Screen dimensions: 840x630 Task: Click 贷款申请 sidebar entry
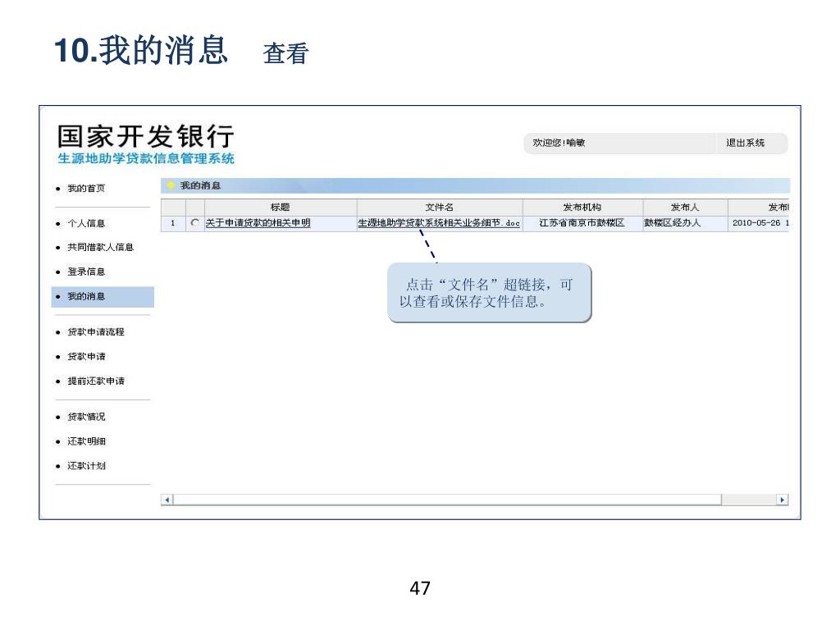tap(85, 357)
